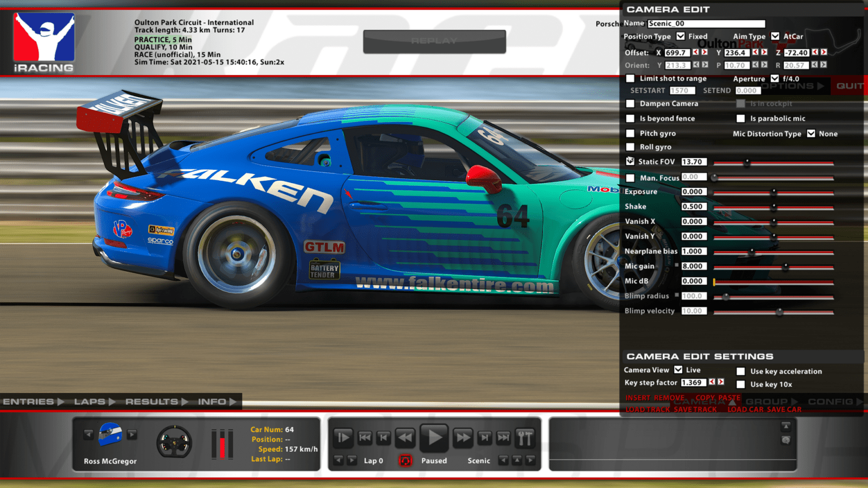Open Aperture f/4.0 dropdown
The width and height of the screenshot is (868, 488).
point(775,79)
